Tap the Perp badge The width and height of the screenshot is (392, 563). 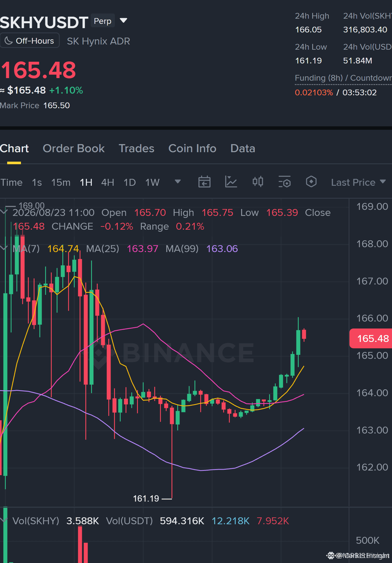[103, 21]
